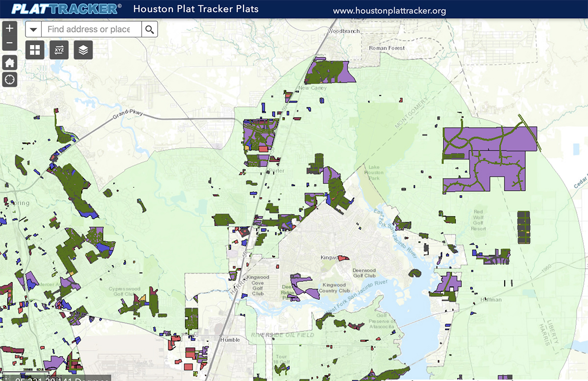Find my location on the map
The width and height of the screenshot is (588, 381).
click(x=10, y=79)
